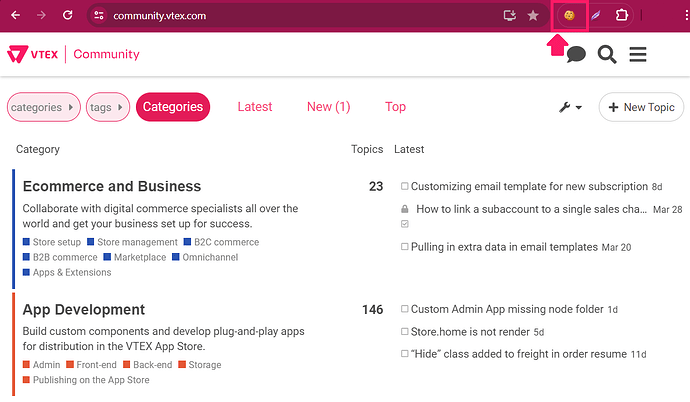This screenshot has height=402, width=690.
Task: Bookmark this page with the star
Action: (x=533, y=16)
